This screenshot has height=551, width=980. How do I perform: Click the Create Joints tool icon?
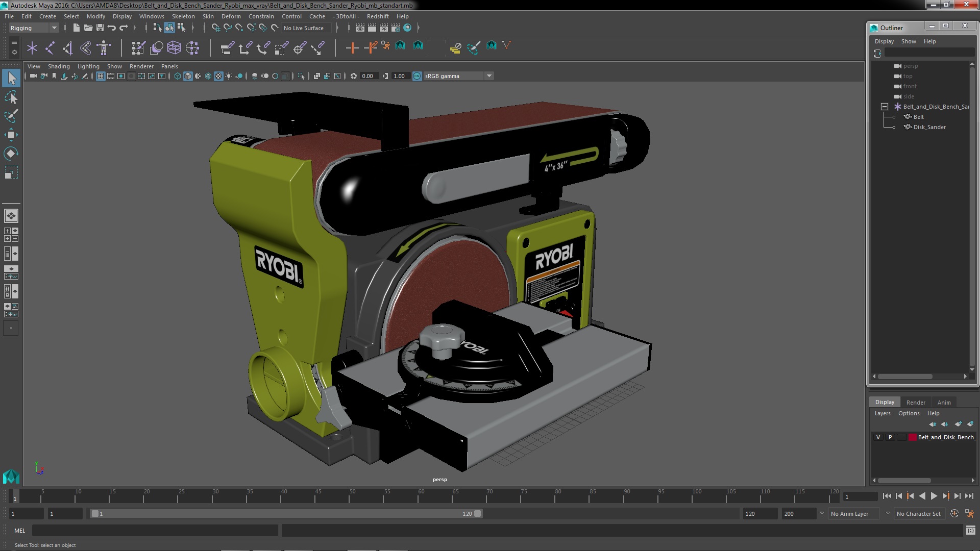click(50, 48)
